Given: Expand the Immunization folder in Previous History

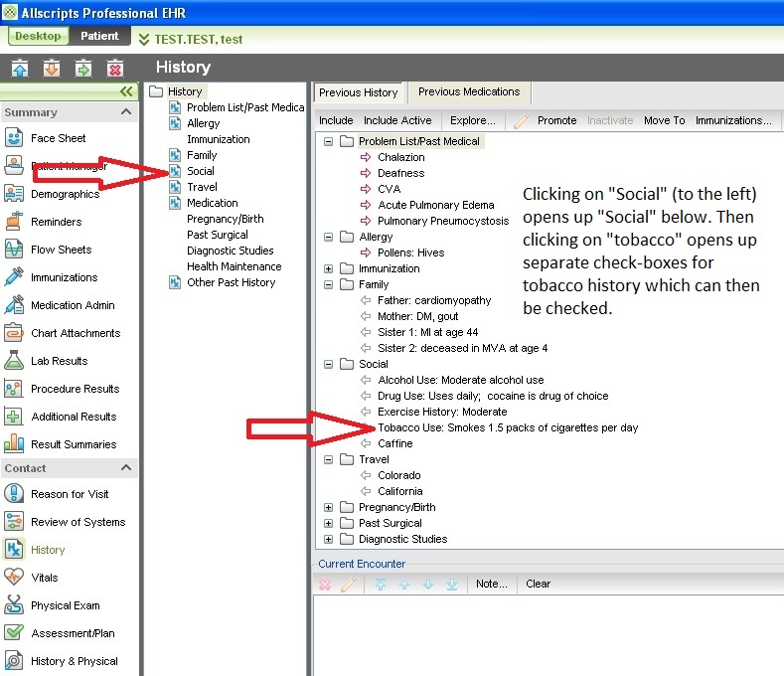Looking at the screenshot, I should 328,268.
